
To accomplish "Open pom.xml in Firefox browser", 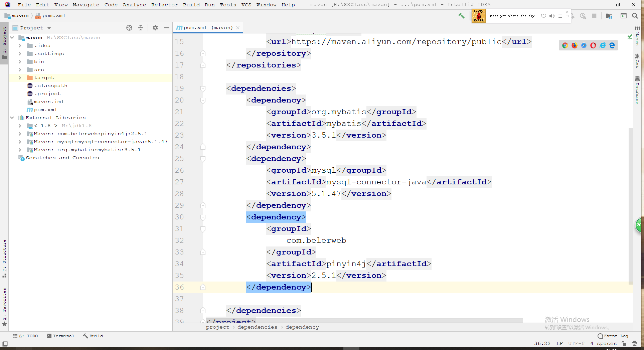I will [574, 45].
